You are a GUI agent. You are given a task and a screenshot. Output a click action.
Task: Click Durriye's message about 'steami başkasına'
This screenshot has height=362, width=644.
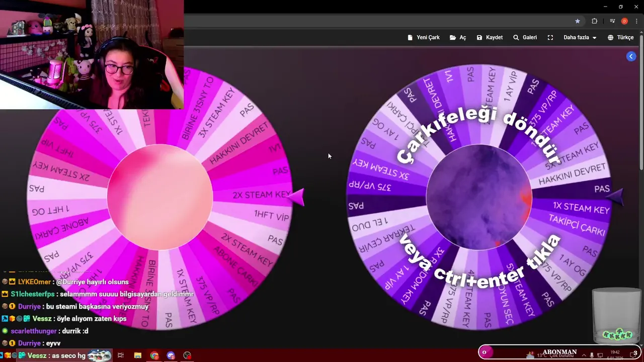75,306
